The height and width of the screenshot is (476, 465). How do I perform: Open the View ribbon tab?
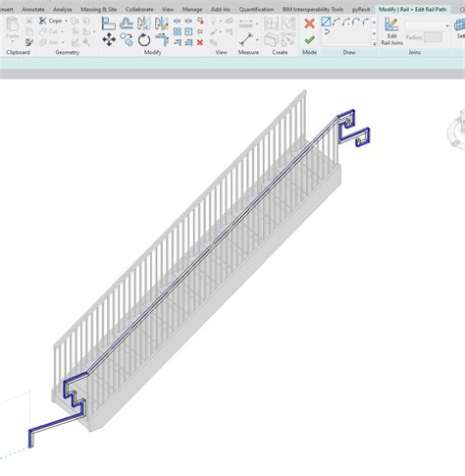pos(168,9)
